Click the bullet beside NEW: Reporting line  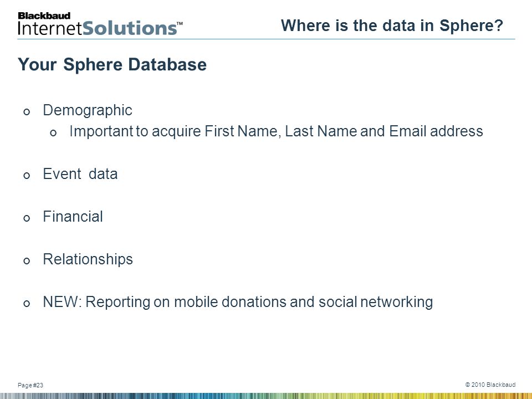(x=27, y=303)
